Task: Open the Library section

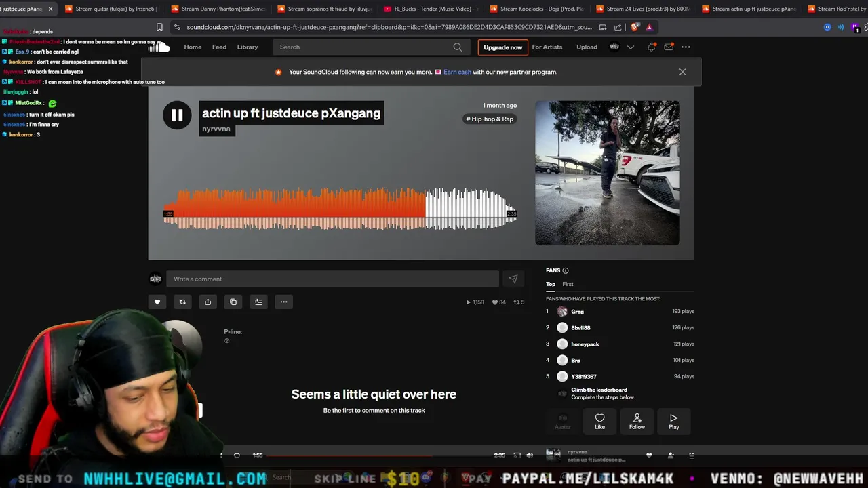Action: pos(248,47)
